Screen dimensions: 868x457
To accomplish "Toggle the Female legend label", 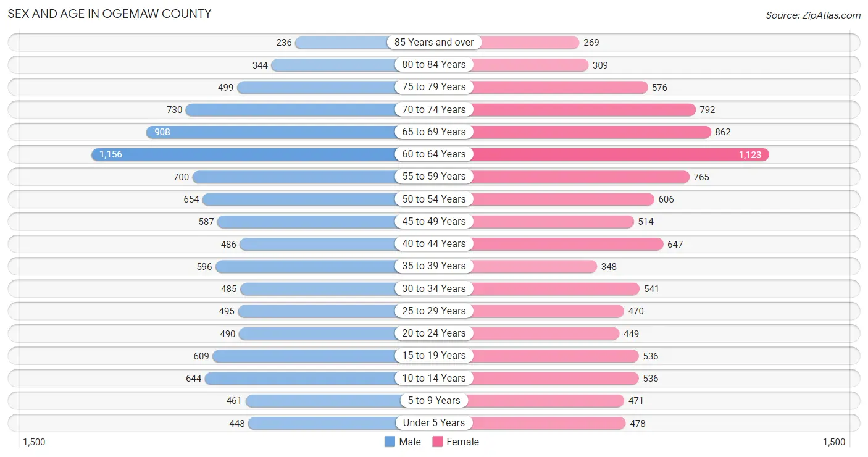I will tap(463, 442).
